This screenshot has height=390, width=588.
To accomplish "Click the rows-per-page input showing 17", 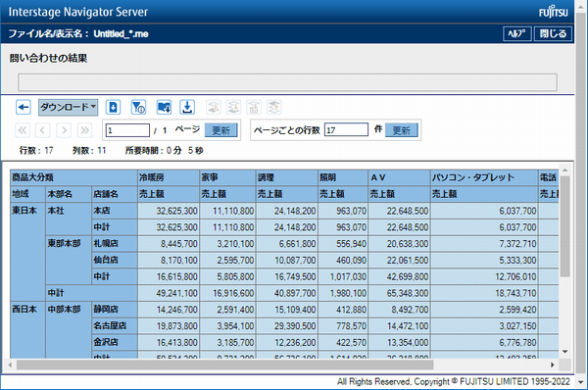I will [x=346, y=129].
